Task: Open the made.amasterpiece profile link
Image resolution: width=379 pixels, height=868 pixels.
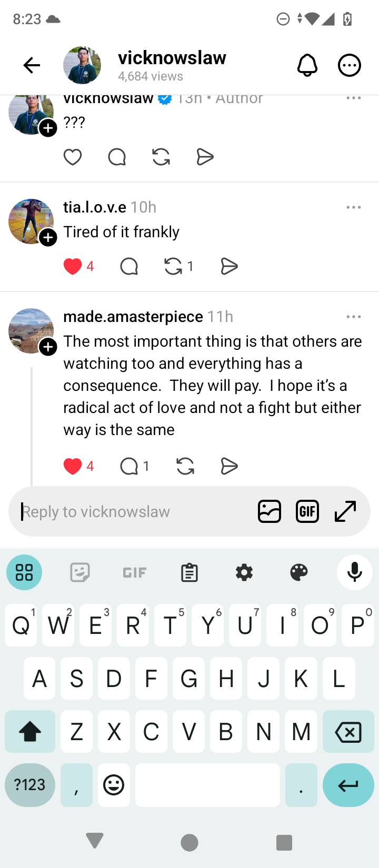Action: tap(133, 317)
